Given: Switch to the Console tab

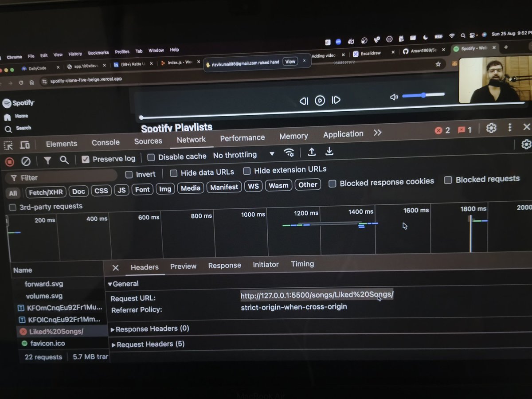Looking at the screenshot, I should (x=106, y=142).
